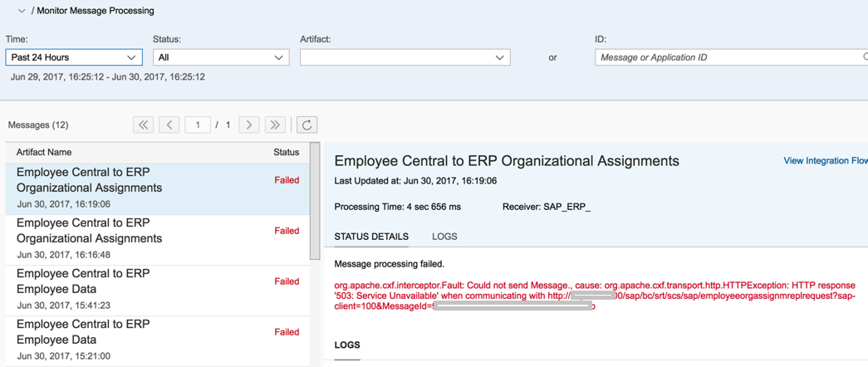
Task: Click the Message processing failed. text
Action: tap(390, 263)
